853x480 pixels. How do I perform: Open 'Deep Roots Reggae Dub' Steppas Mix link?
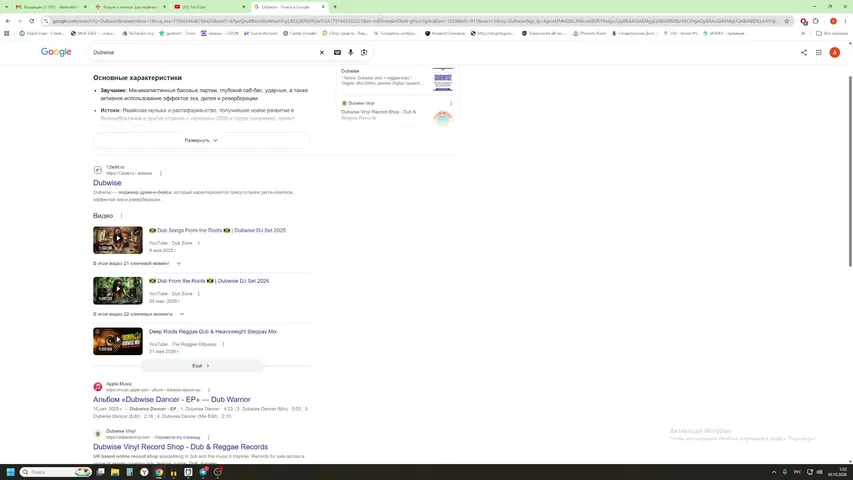pos(213,331)
